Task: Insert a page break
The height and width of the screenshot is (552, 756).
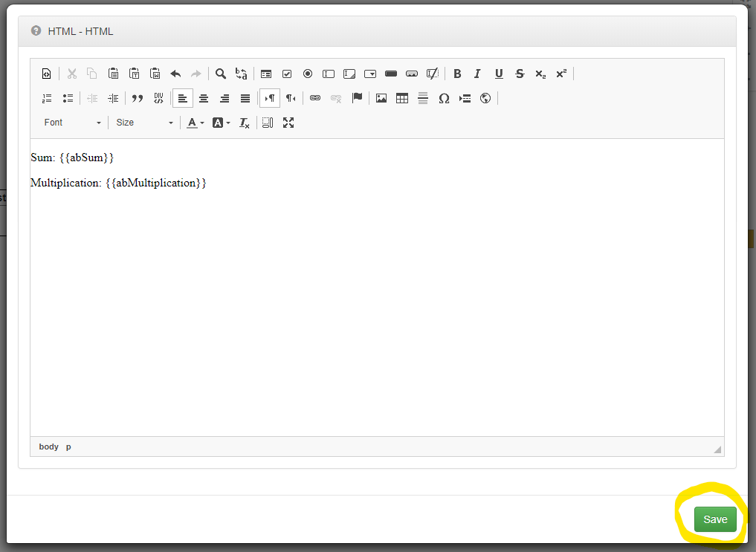Action: 465,98
